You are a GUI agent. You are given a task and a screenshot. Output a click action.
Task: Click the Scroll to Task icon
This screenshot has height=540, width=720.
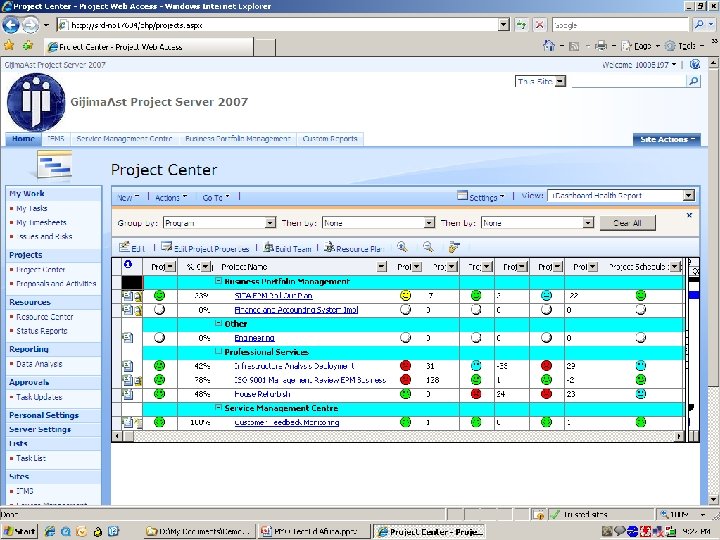(x=454, y=247)
